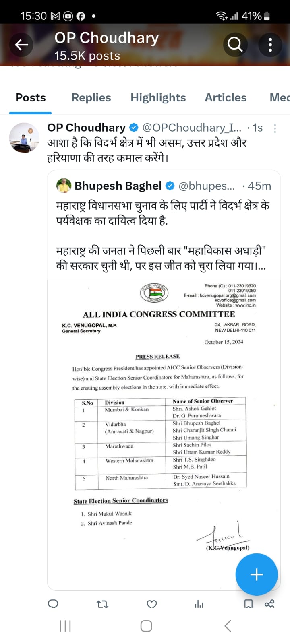Tap the verified badge next to Bhupesh Baghel
This screenshot has width=290, height=644.
(x=170, y=186)
